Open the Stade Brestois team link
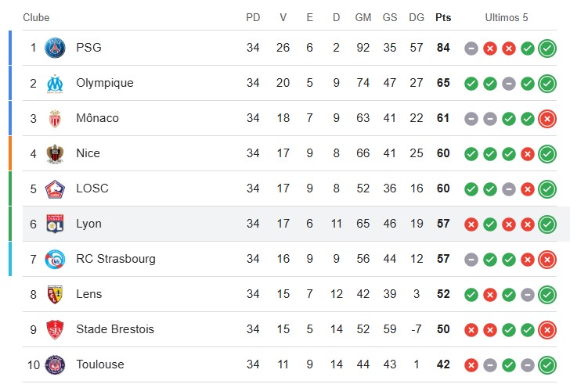 [x=115, y=329]
